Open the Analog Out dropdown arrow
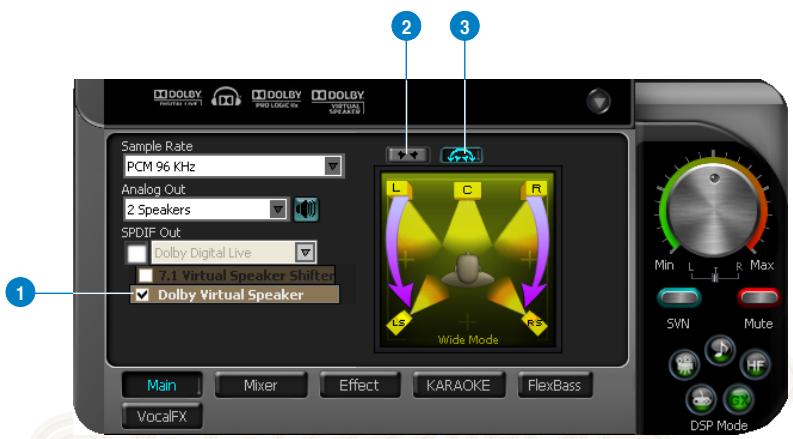The image size is (793, 439). (277, 209)
